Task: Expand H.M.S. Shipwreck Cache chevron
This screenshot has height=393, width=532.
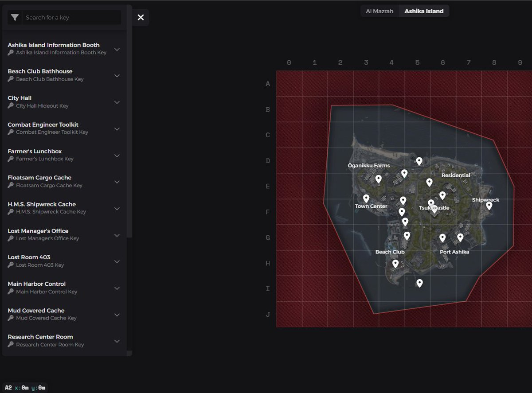Action: coord(117,208)
